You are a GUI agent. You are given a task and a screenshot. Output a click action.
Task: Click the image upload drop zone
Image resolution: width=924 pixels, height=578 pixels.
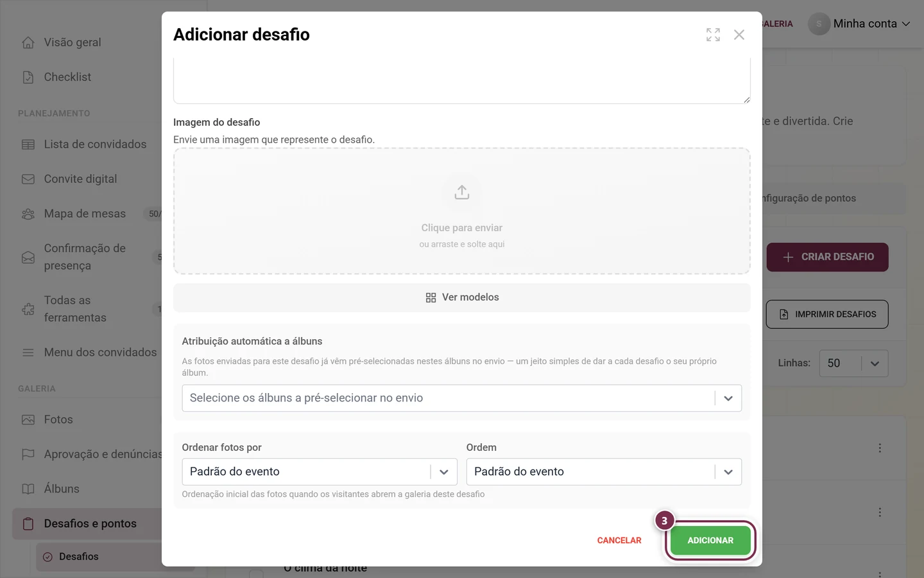(462, 211)
